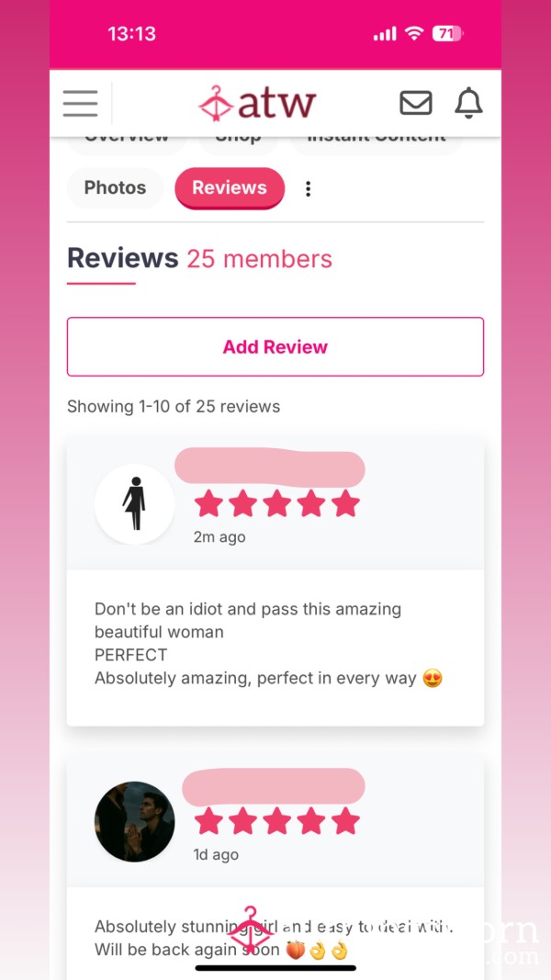Open the three-dot more tabs menu
The image size is (551, 980).
[308, 188]
